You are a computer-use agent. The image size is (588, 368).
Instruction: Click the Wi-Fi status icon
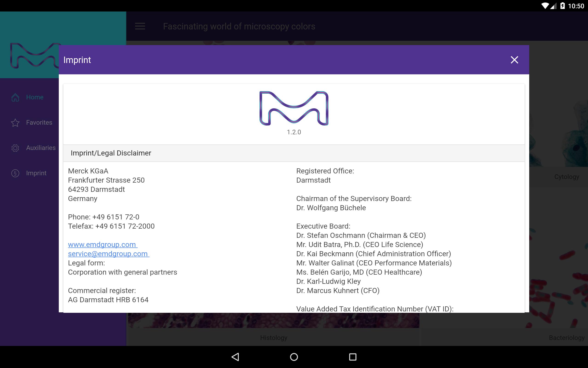click(545, 6)
